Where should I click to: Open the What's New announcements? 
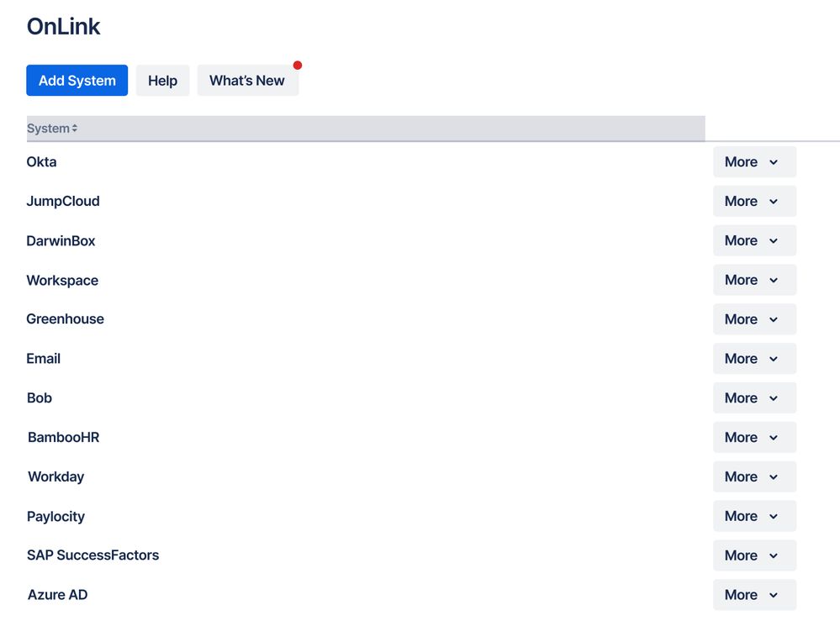[x=247, y=81]
